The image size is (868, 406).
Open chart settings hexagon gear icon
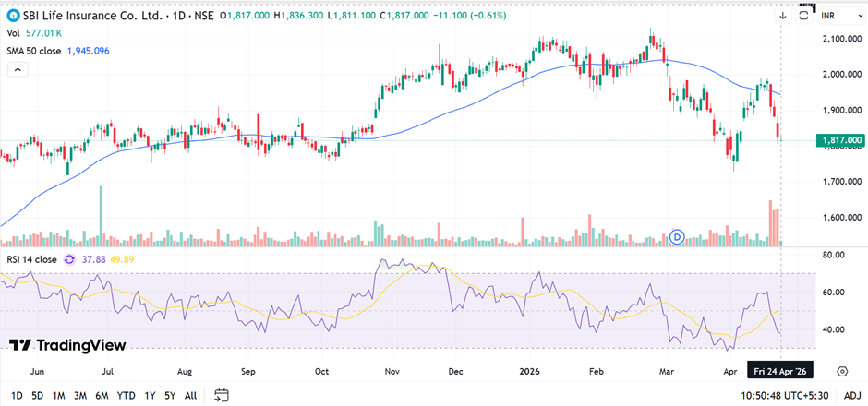tap(842, 371)
